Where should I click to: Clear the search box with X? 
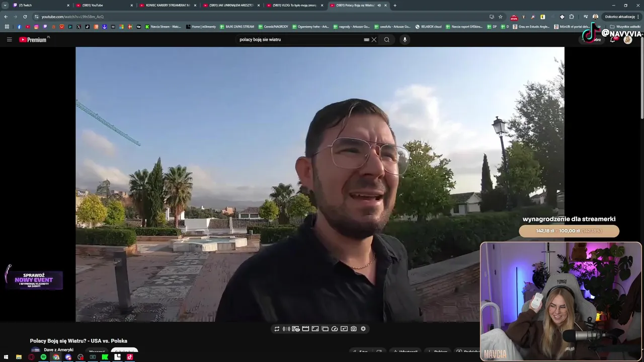(374, 40)
